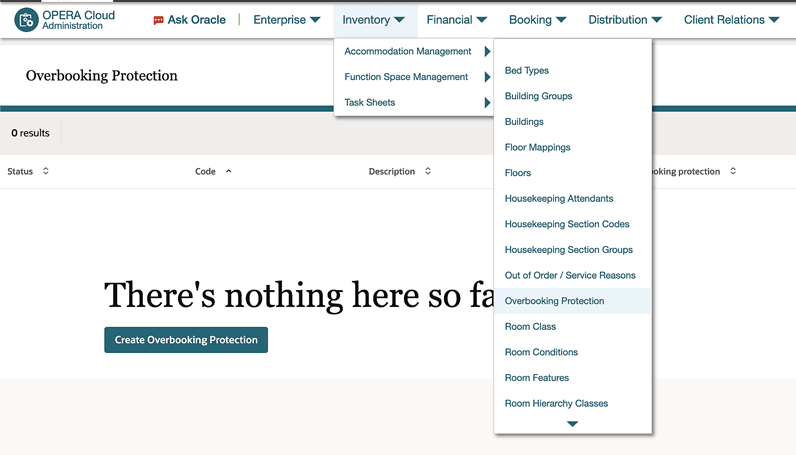796x455 pixels.
Task: Click the Description column header text
Action: click(x=391, y=171)
